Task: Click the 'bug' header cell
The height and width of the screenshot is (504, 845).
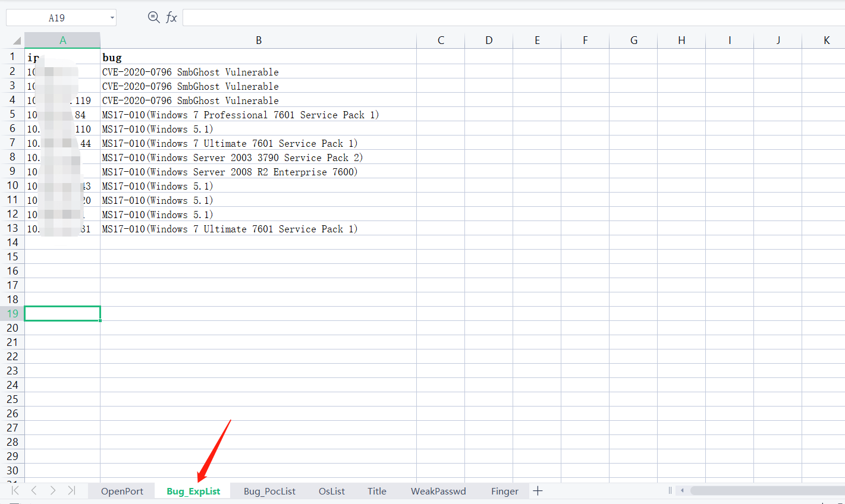Action: (259, 57)
